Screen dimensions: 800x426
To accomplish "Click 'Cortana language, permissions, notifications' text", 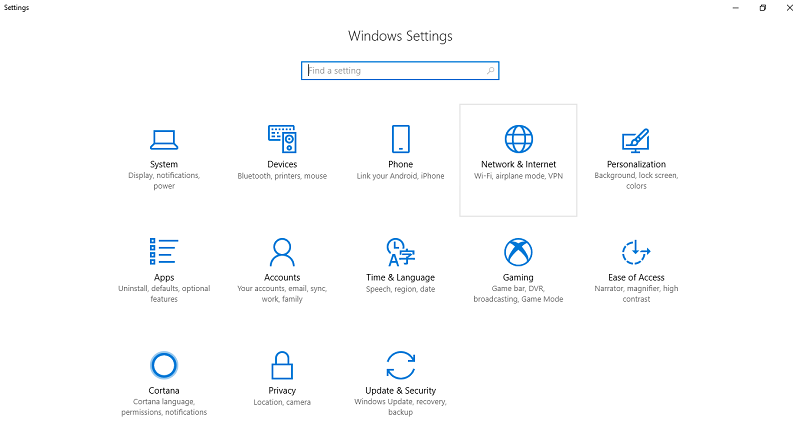I will (x=164, y=407).
